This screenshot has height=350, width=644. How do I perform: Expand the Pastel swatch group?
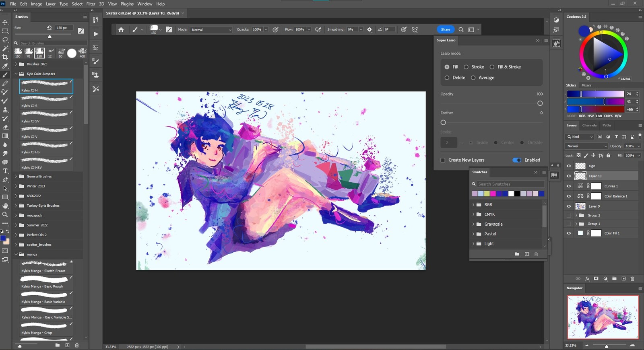(x=473, y=234)
